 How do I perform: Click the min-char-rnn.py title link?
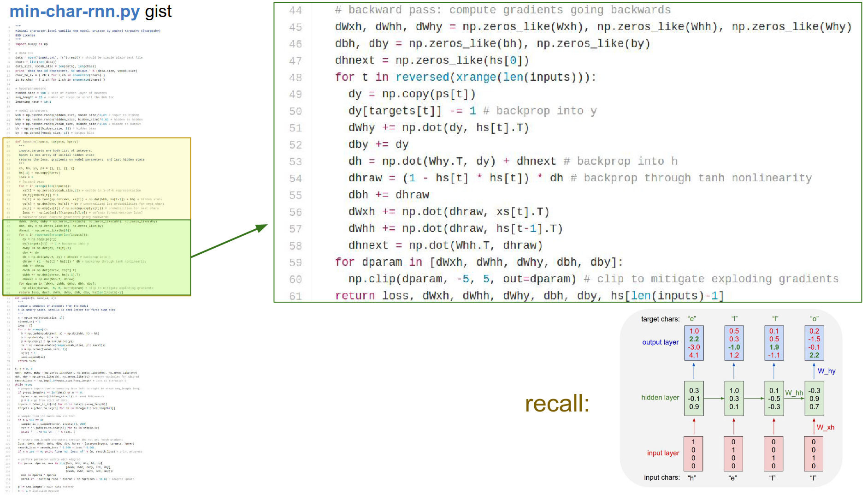coord(74,11)
